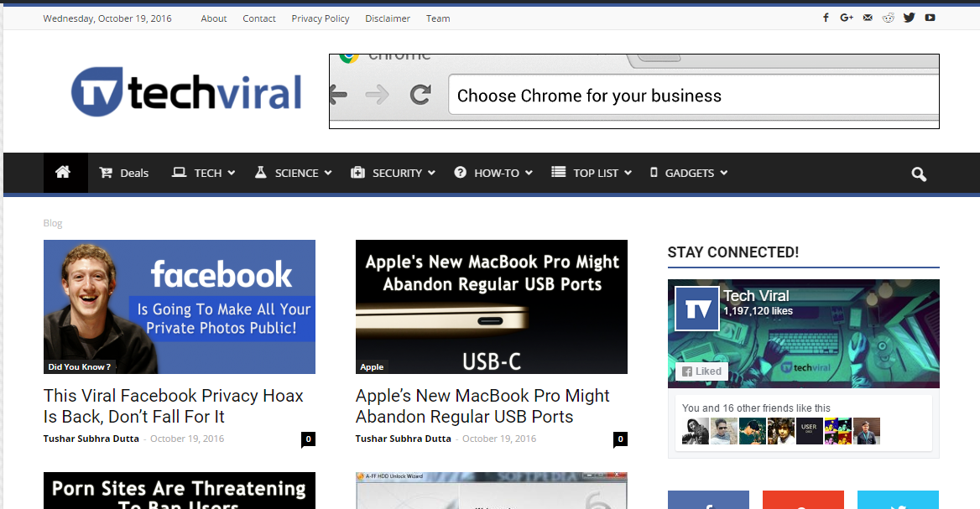Open the Apple category tag on thumbnail
This screenshot has height=509, width=980.
click(372, 367)
